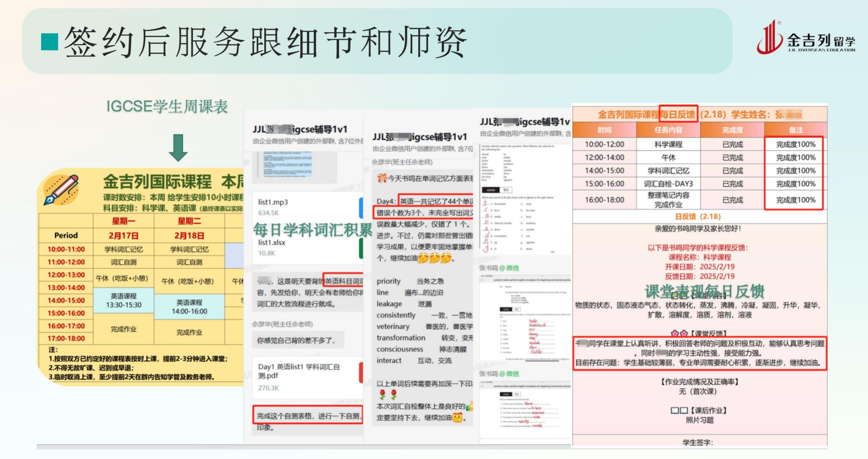Select the heading IGCSE学生周课表
The width and height of the screenshot is (868, 459).
167,106
